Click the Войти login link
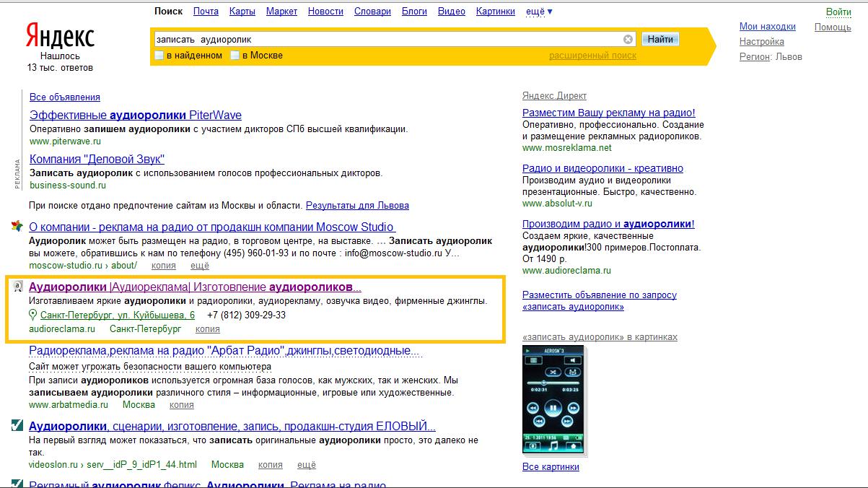 pyautogui.click(x=838, y=12)
